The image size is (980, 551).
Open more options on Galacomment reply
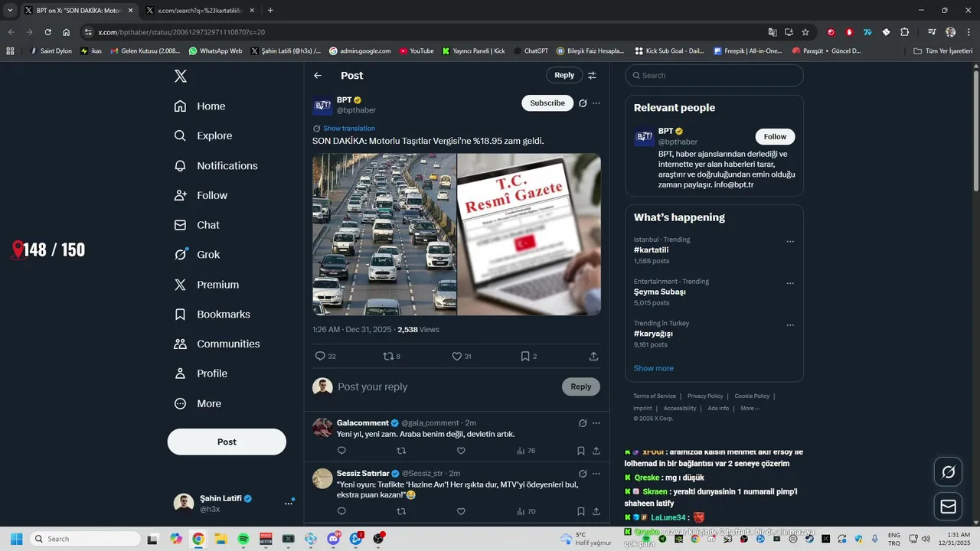click(x=596, y=423)
